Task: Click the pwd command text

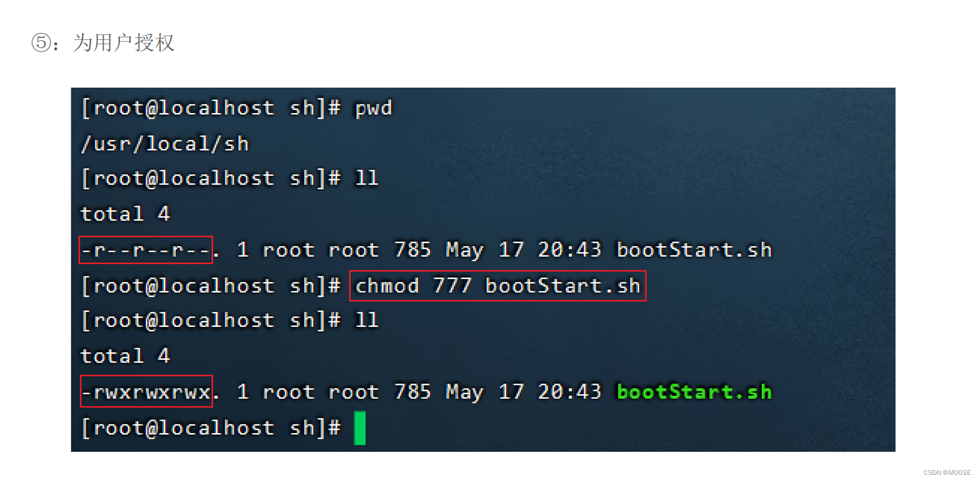Action: pyautogui.click(x=373, y=109)
